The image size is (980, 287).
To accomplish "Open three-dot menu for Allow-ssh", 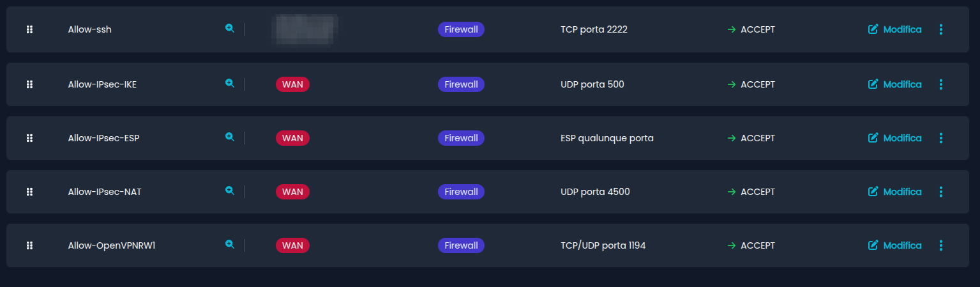I will pos(941,29).
